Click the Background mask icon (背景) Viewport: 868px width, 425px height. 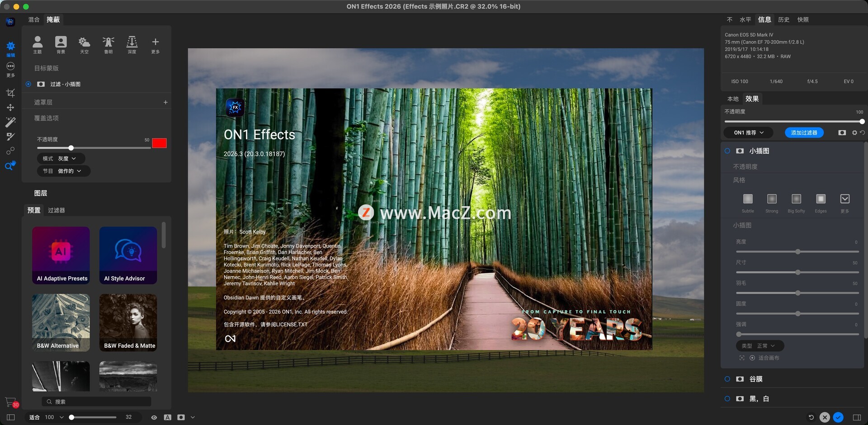61,44
